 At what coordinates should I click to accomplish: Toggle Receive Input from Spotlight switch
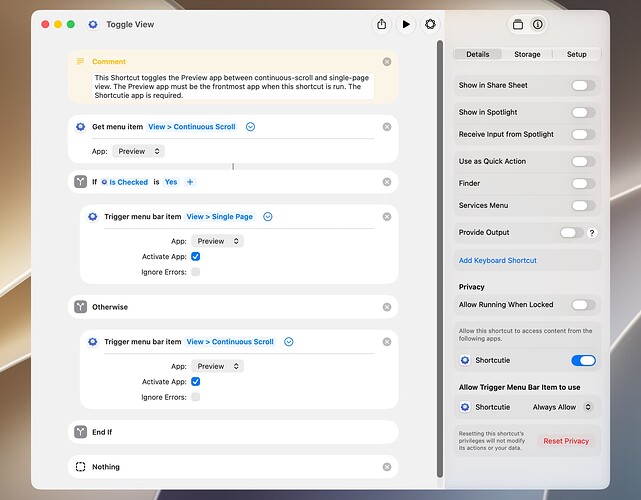[583, 135]
